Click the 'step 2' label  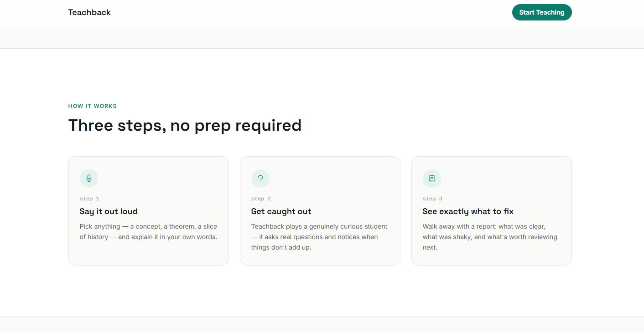click(261, 199)
